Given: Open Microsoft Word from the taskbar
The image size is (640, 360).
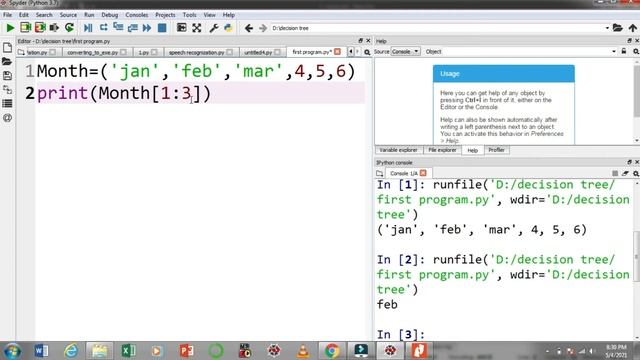Looking at the screenshot, I should point(41,351).
